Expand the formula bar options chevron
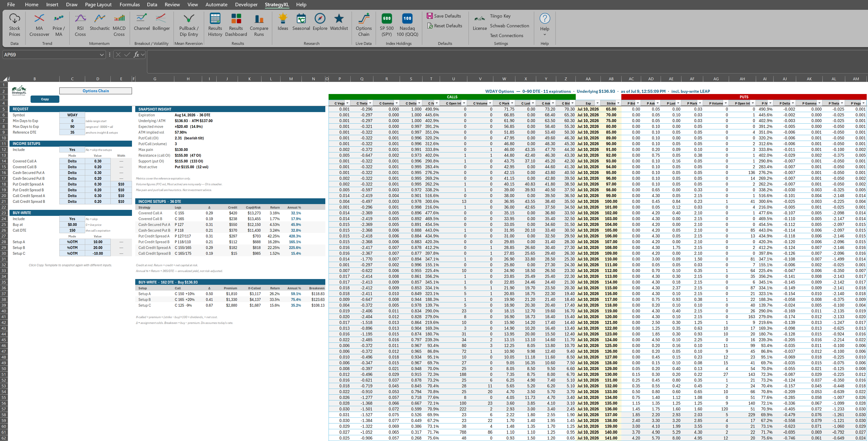Viewport: 868px width, 441px height. [143, 55]
